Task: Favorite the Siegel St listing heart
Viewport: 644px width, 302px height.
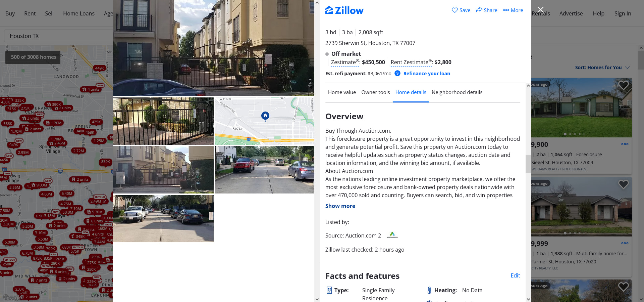Action: tap(624, 85)
